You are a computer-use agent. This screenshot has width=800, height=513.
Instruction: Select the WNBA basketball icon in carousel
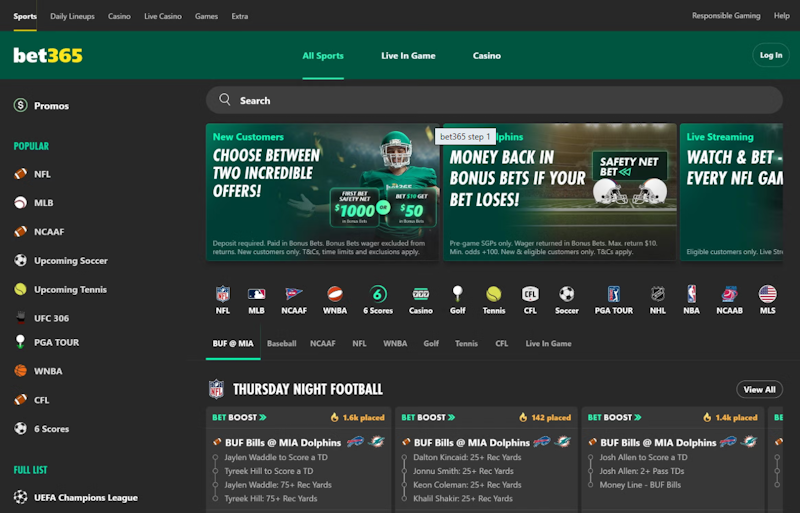click(x=335, y=294)
